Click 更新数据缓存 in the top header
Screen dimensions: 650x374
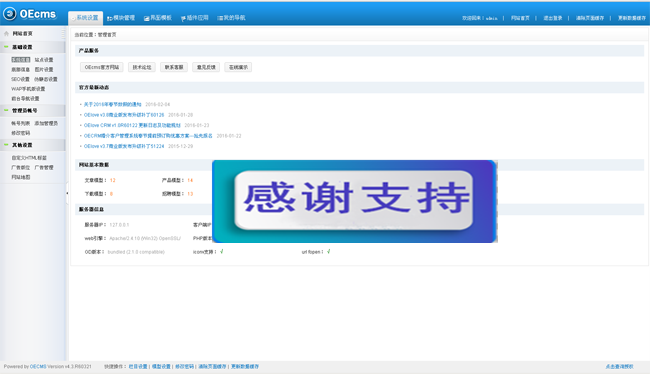pyautogui.click(x=632, y=18)
